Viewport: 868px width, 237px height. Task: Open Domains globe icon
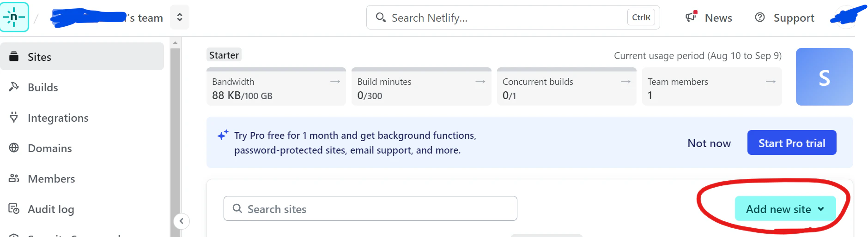[x=14, y=148]
